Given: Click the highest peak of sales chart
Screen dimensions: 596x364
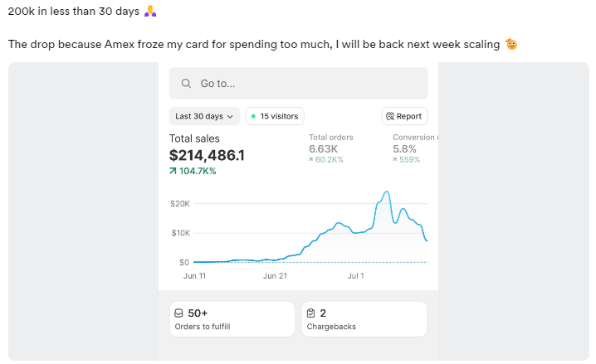Looking at the screenshot, I should [386, 192].
